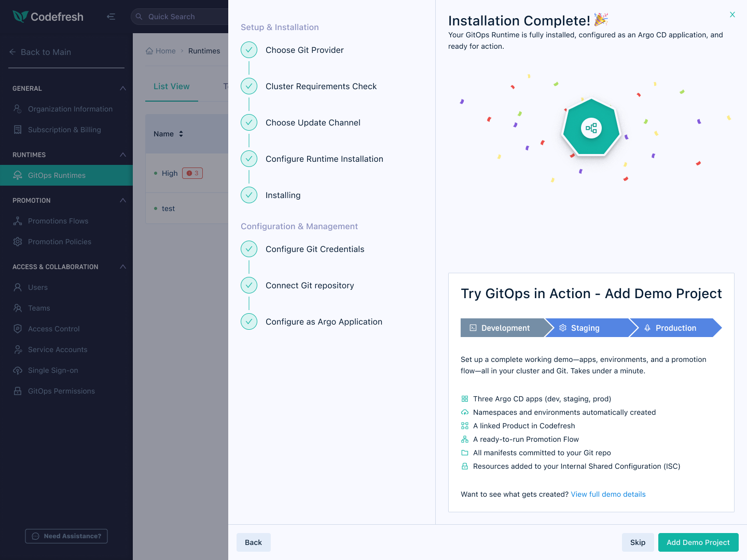
Task: Click the Skip button
Action: click(x=638, y=542)
